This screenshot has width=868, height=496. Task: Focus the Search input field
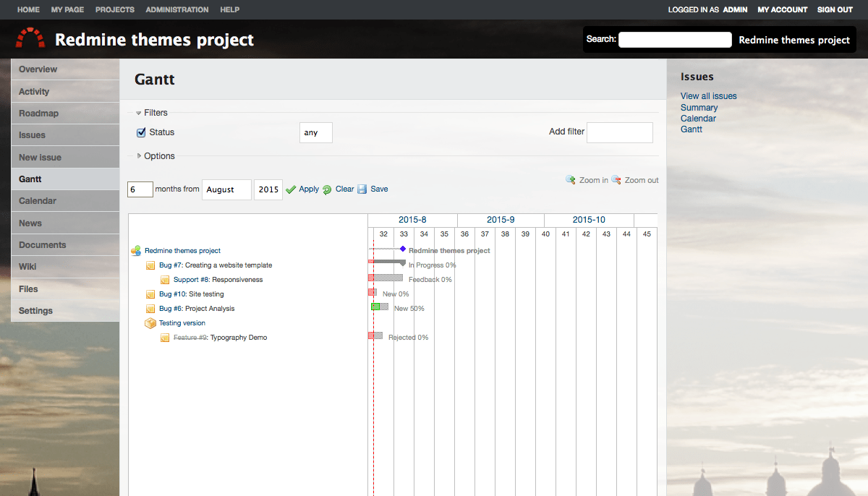point(675,40)
